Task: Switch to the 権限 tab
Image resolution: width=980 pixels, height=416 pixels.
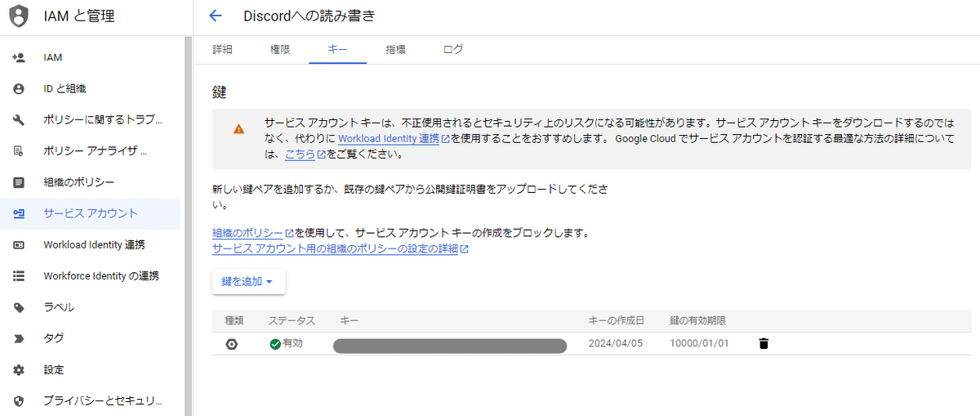Action: point(280,49)
